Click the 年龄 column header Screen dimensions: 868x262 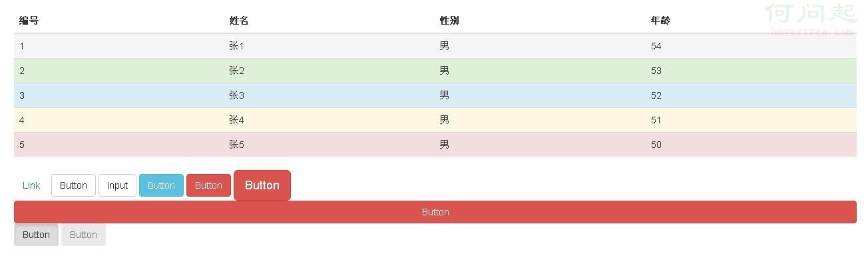tap(660, 21)
